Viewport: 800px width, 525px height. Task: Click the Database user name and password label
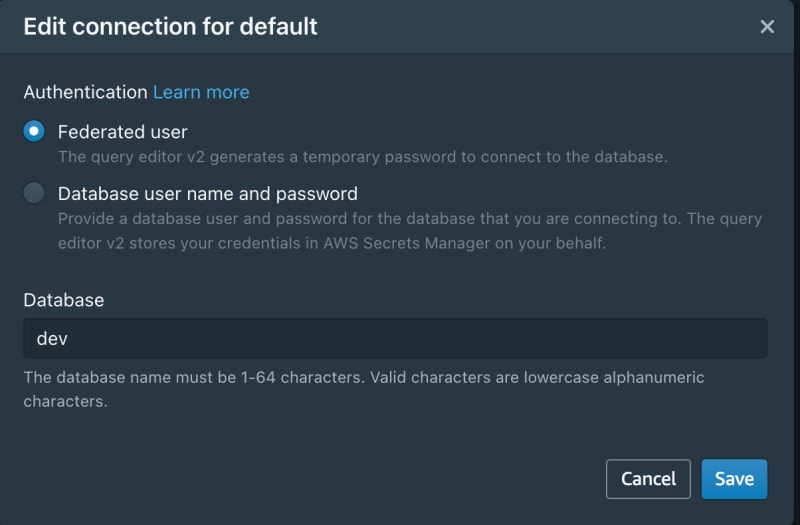coord(208,194)
